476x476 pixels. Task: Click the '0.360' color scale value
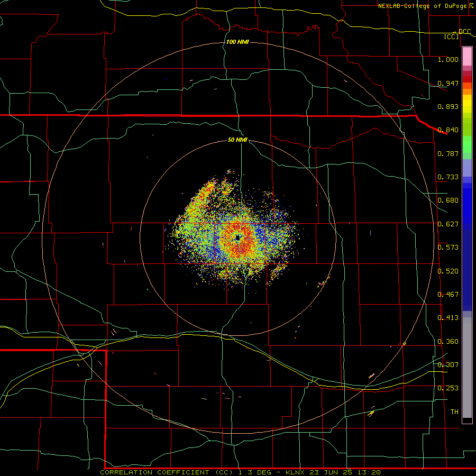pyautogui.click(x=448, y=342)
